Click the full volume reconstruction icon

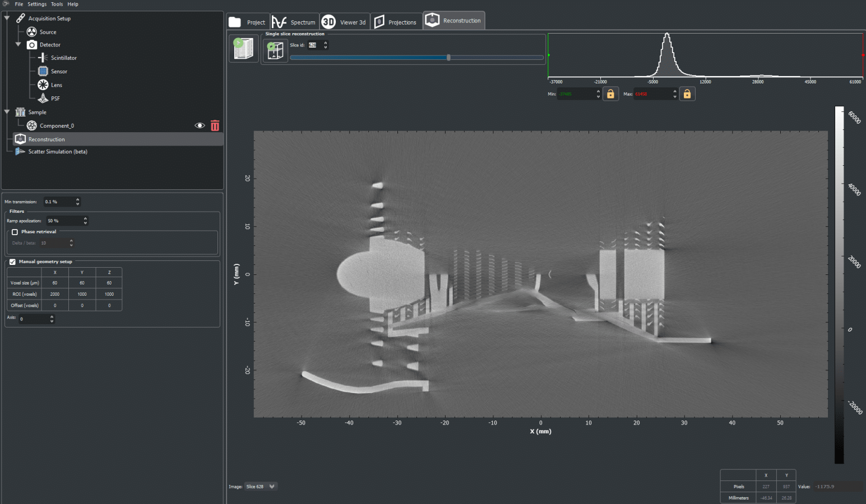[243, 49]
